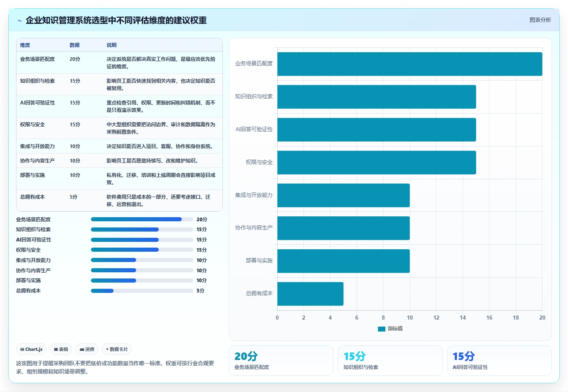This screenshot has height=392, width=568.
Task: Click the chart bar for 协作与内容生产
Action: click(343, 228)
